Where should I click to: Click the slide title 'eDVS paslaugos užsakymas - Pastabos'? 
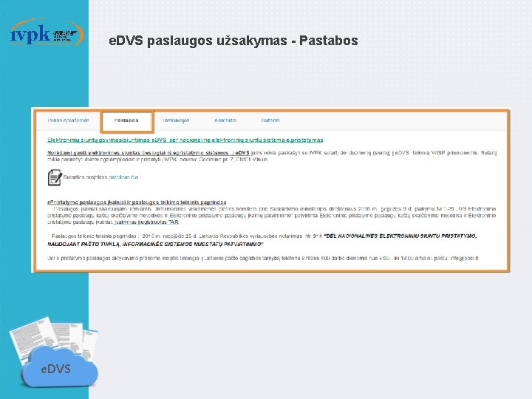233,41
